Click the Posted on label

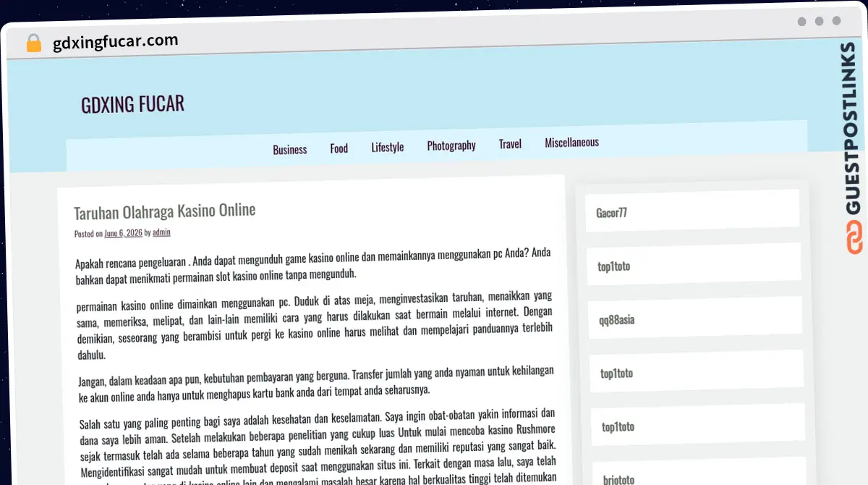(x=88, y=234)
